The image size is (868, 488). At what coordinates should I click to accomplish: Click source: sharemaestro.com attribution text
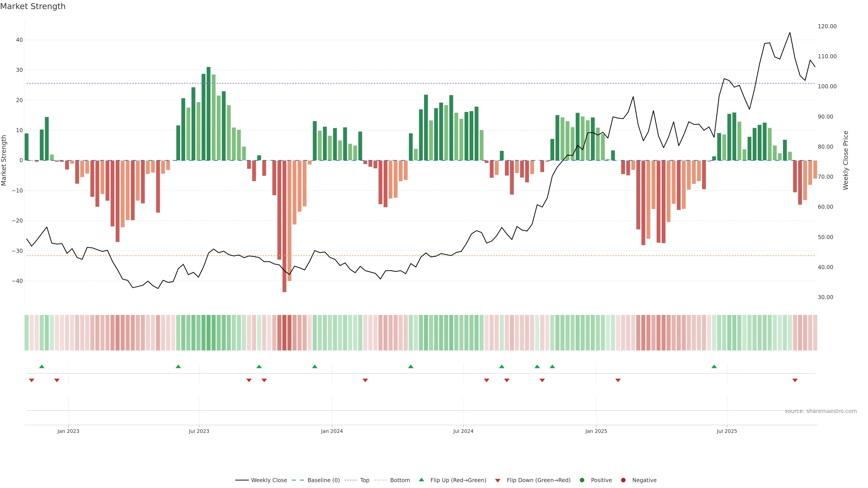(821, 411)
